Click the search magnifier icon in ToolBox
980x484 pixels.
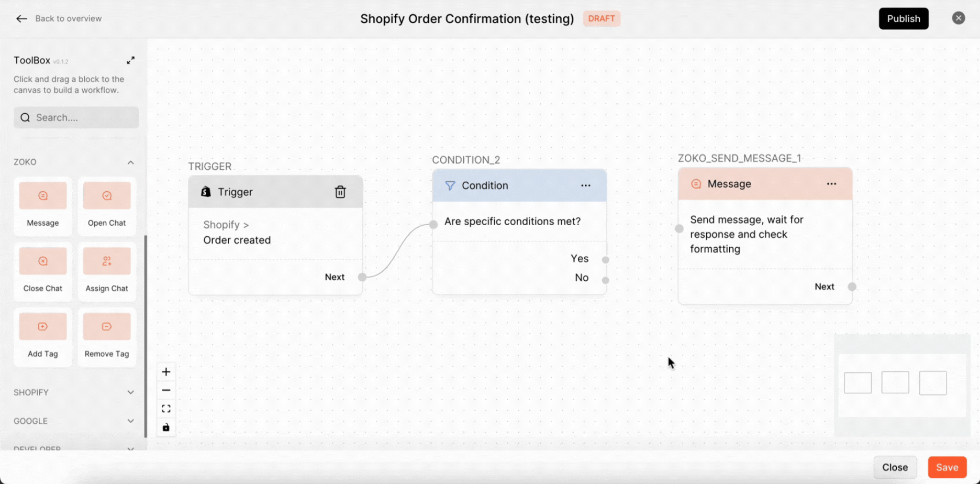click(x=25, y=117)
